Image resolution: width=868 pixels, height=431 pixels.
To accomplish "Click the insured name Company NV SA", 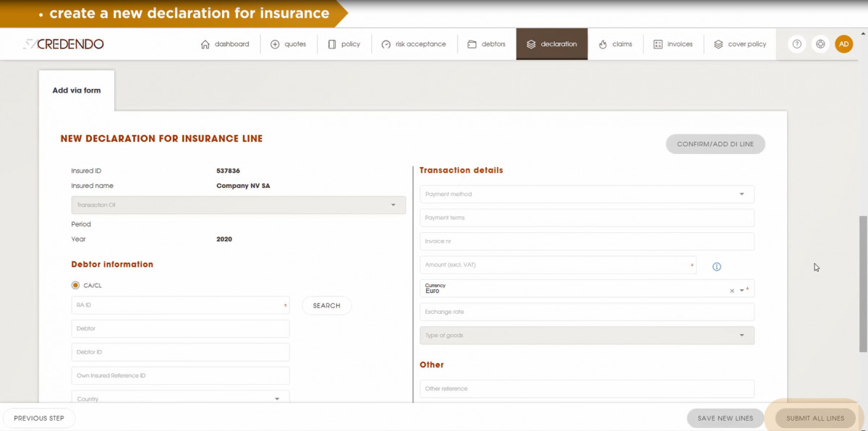I will pos(243,186).
